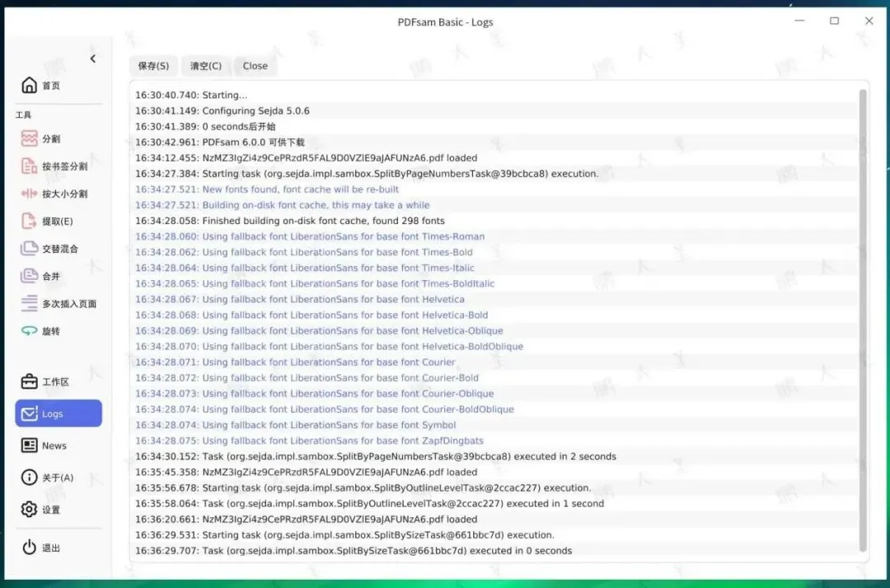Open the Workspace (工作区) briefcase icon
Screen dimensions: 890x588
(29, 381)
